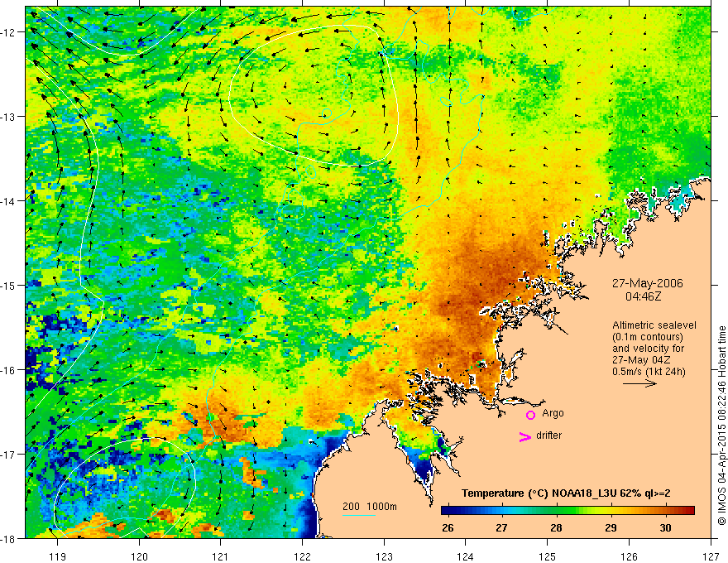Viewport: 728px width, 563px height.
Task: Click the "Altimetric sealevel" text line
Action: (x=654, y=325)
